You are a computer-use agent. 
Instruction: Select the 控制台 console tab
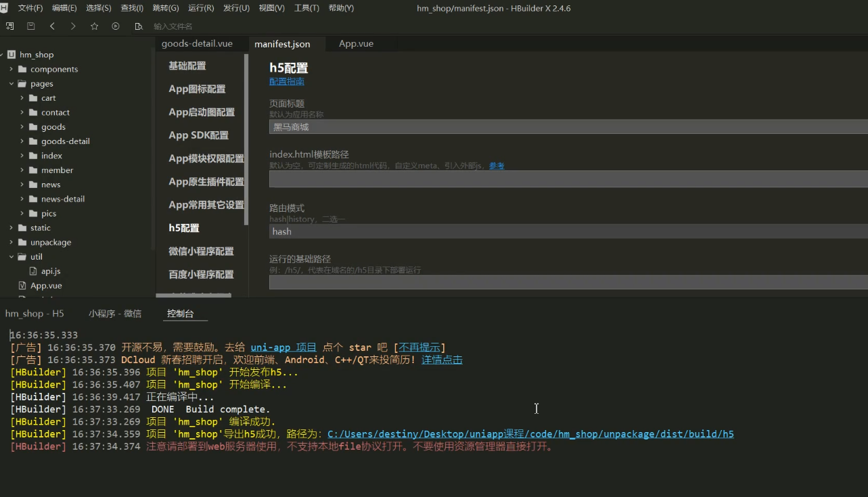coord(181,314)
